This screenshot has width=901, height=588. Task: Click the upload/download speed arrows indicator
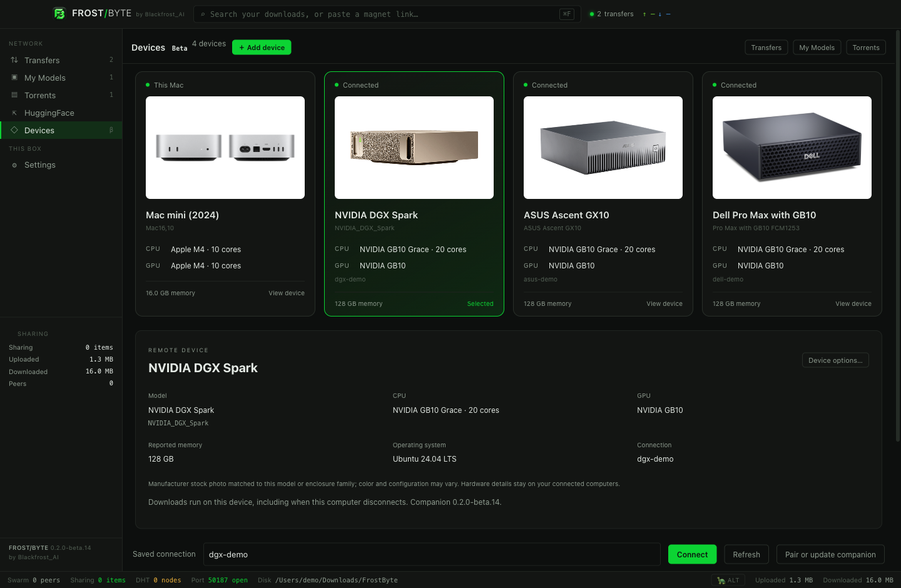point(656,14)
